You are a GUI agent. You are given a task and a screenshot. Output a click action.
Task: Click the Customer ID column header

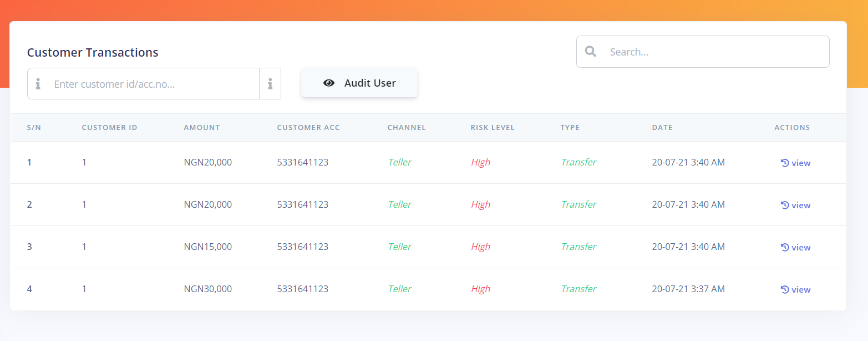click(x=109, y=128)
